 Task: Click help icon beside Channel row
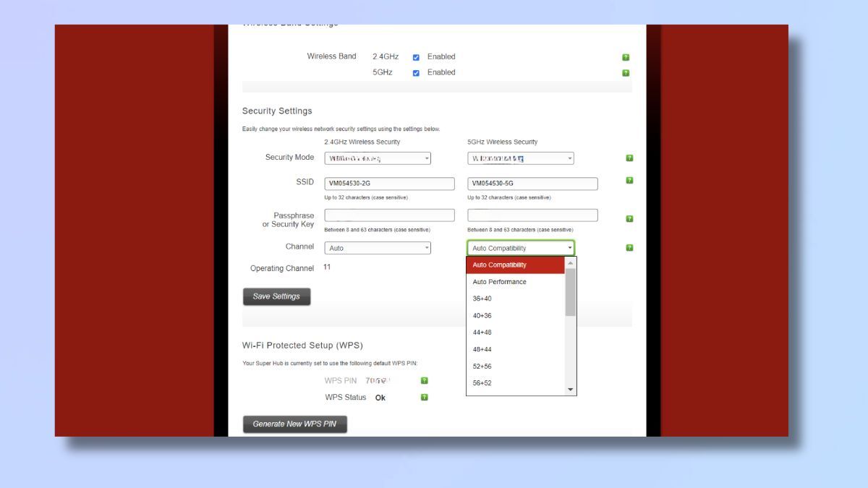point(629,247)
